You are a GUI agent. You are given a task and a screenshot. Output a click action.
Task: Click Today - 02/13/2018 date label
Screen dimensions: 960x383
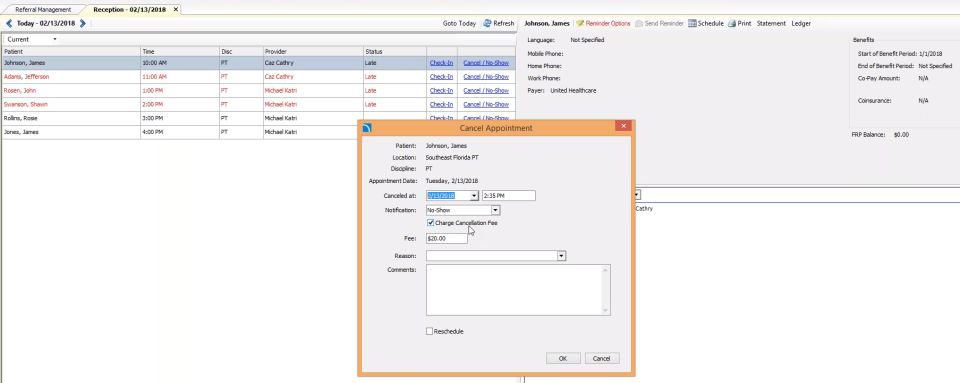(46, 24)
